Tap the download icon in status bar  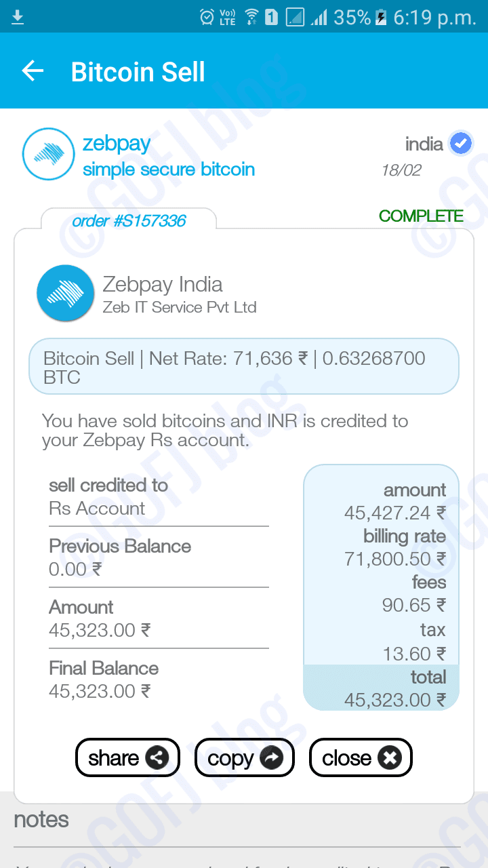pos(18,17)
